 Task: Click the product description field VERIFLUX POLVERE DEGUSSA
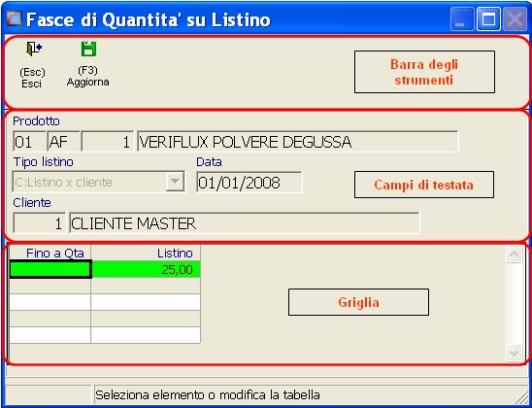coord(298,141)
